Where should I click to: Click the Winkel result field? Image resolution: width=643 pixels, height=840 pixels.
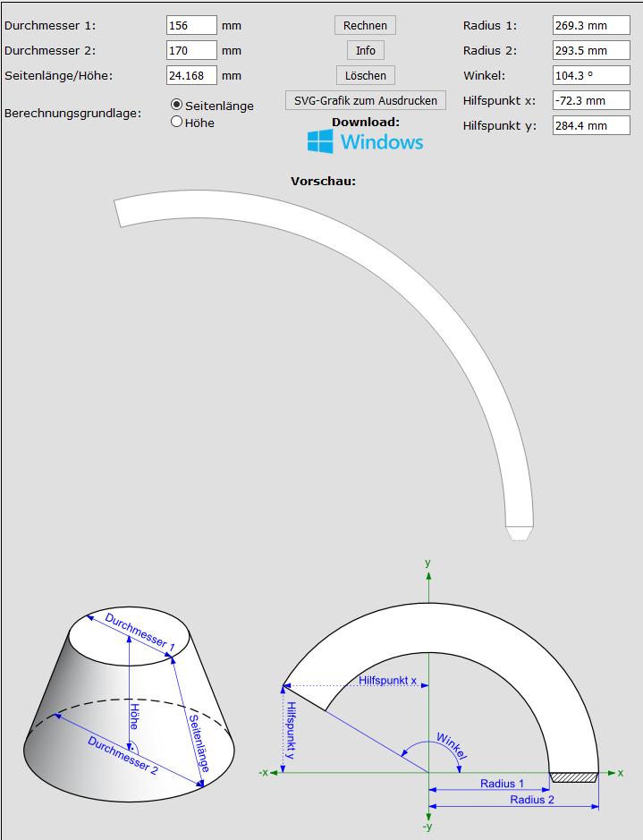[591, 75]
